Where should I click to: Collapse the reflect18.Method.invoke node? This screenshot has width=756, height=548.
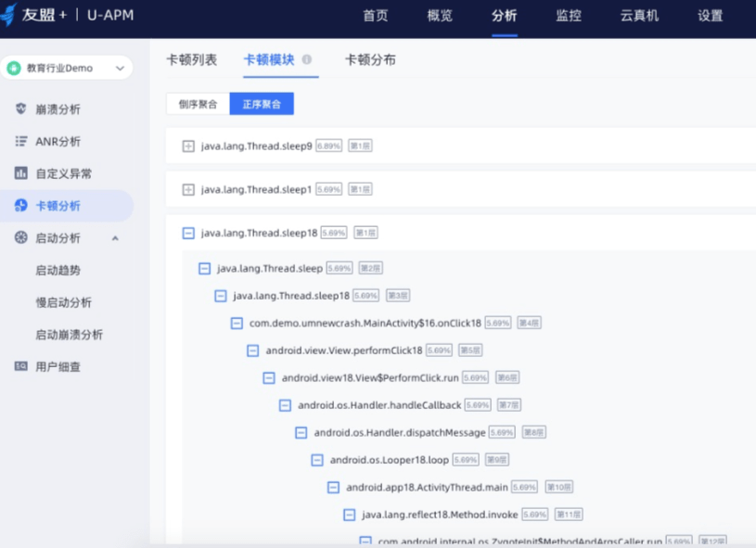pyautogui.click(x=349, y=516)
